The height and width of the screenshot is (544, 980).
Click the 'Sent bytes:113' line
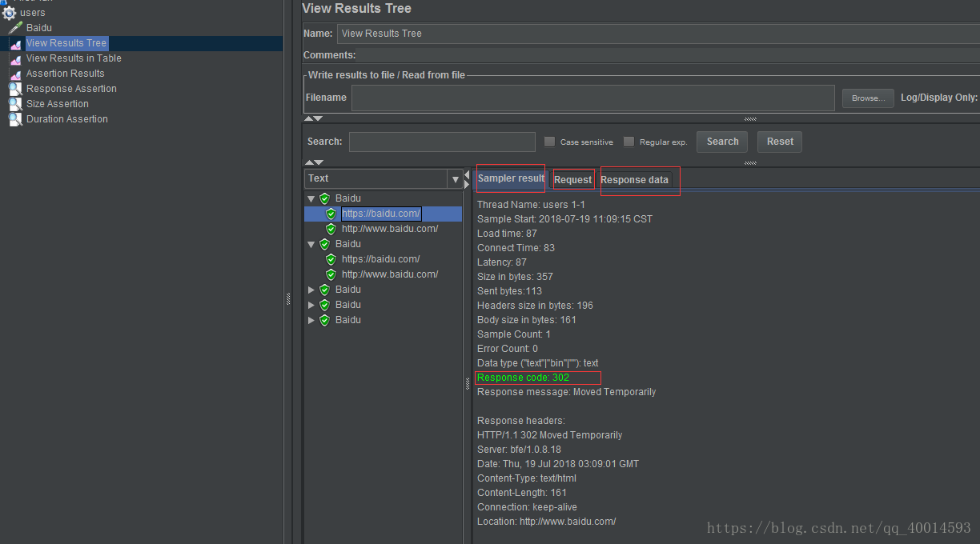[509, 291]
